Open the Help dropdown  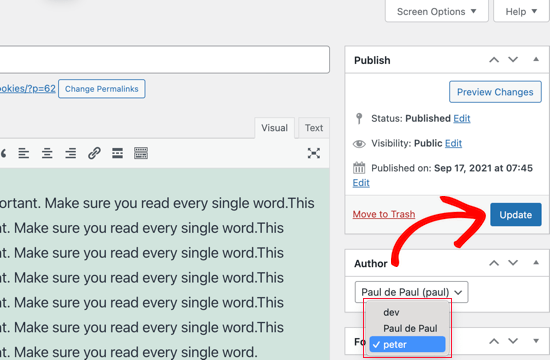coord(521,12)
